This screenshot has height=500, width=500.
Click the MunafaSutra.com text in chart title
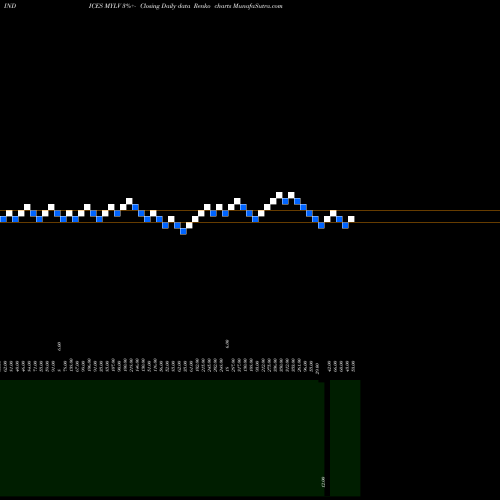coord(257,6)
